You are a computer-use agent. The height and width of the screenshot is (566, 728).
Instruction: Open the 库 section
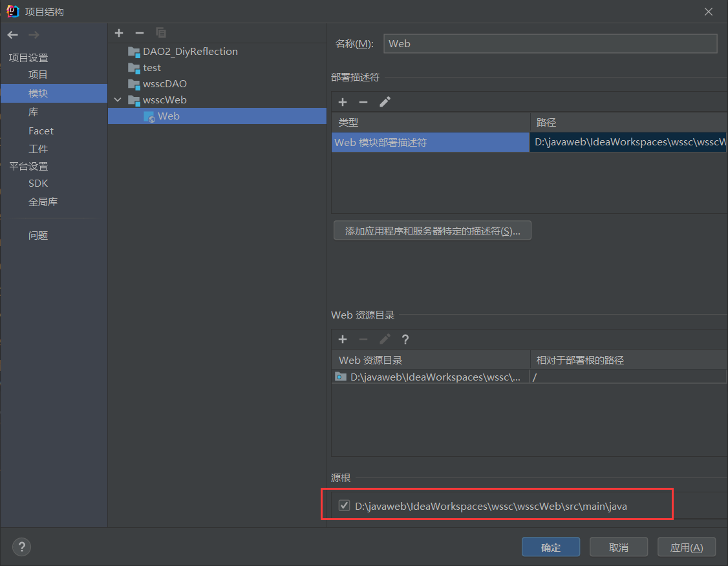34,112
